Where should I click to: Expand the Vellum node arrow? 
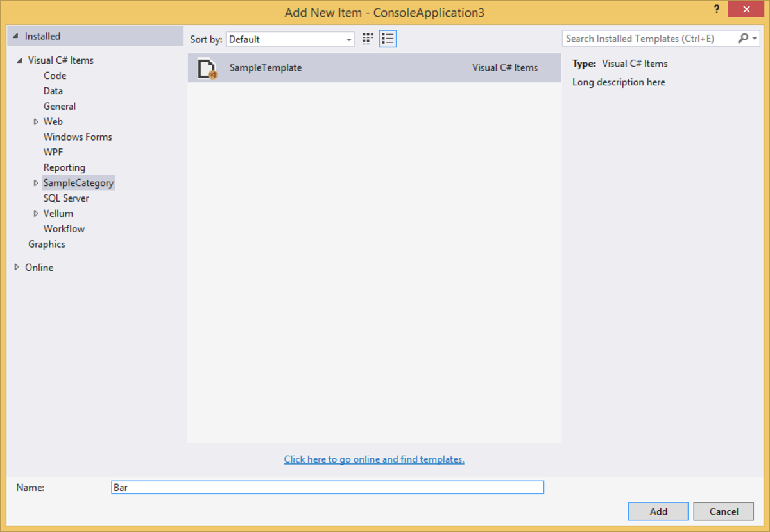pos(36,214)
